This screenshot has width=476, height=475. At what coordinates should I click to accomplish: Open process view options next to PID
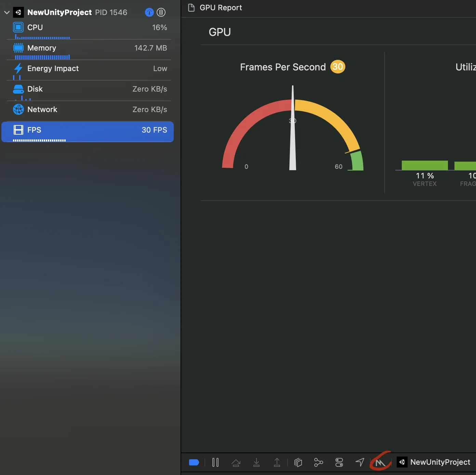pos(161,12)
